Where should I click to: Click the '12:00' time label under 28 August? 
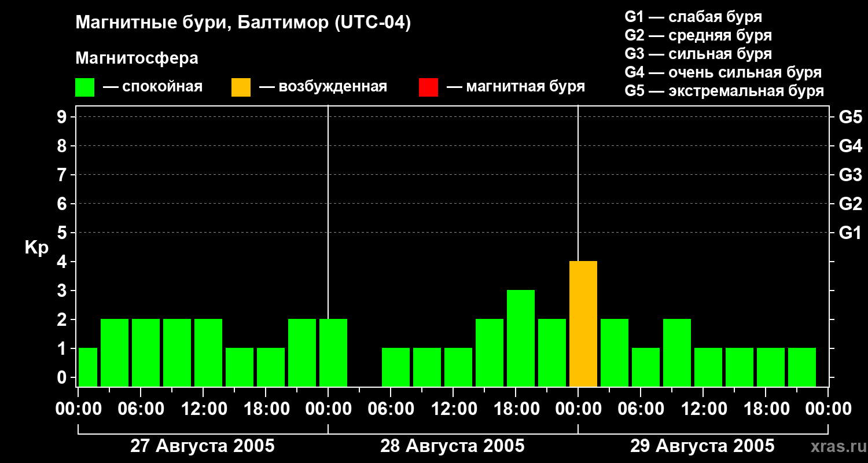(453, 409)
